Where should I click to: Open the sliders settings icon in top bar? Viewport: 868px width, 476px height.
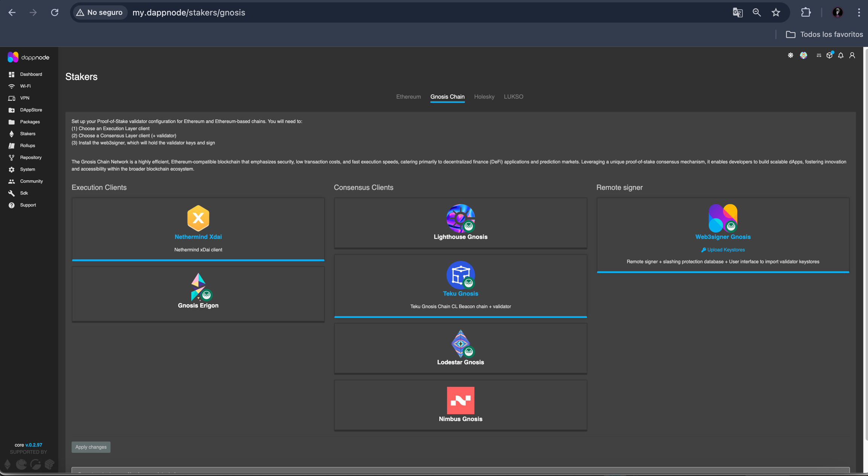coord(819,55)
